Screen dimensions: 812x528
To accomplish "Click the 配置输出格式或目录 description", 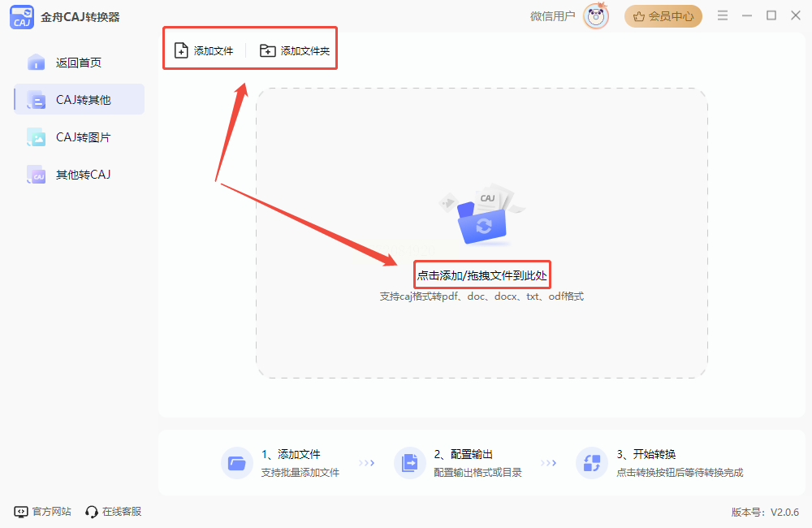I will click(x=478, y=473).
